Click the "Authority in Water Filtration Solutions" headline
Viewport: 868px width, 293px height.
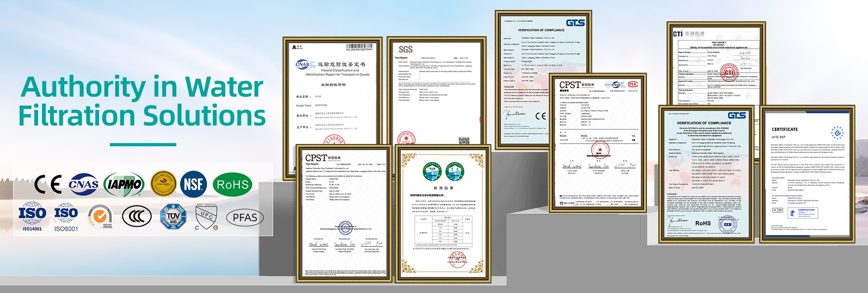click(142, 101)
